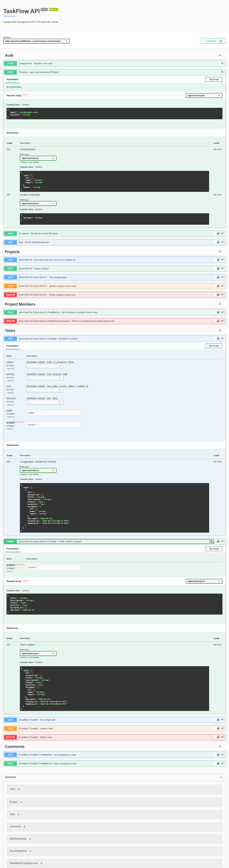Open the /openapi.yaml link

9,16
